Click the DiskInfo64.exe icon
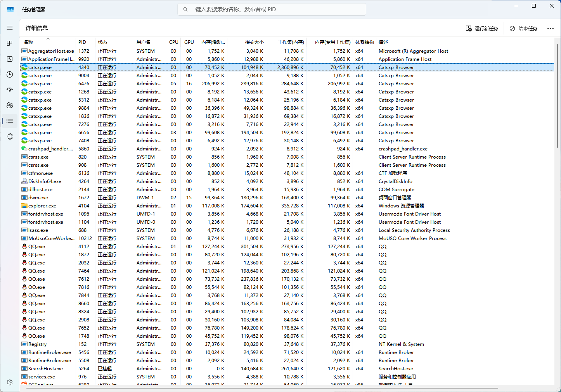Viewport: 561px width, 392px height. [x=24, y=181]
